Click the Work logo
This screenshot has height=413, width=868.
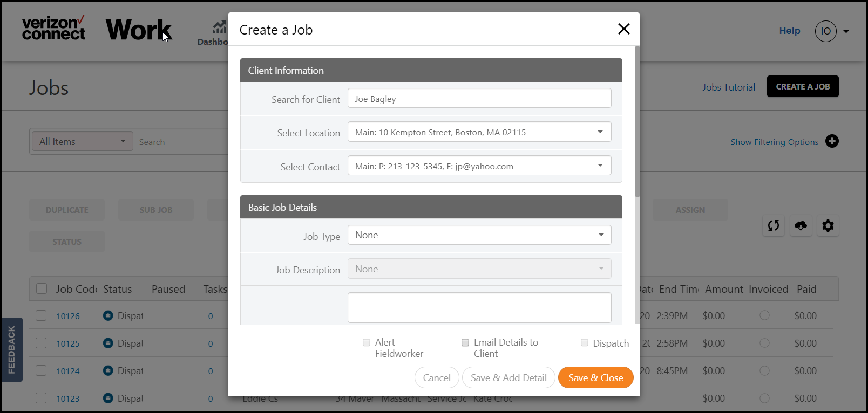point(139,30)
